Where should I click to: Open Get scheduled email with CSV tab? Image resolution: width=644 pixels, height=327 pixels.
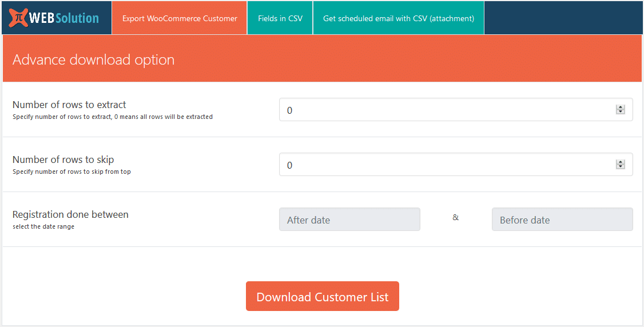point(399,18)
